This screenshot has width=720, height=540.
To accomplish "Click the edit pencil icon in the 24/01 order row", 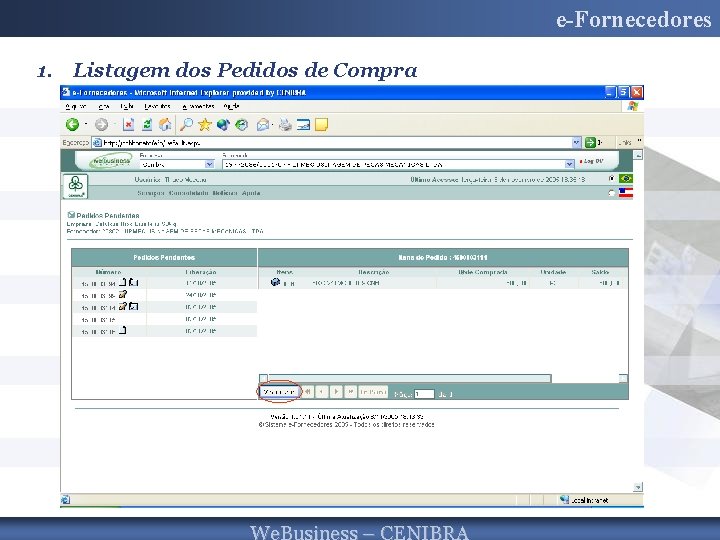I will pos(123,294).
